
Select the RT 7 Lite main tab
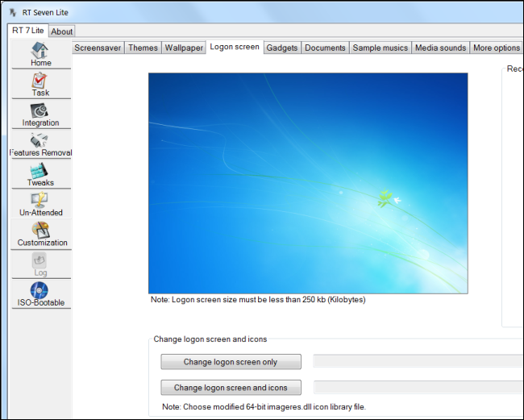pos(28,31)
